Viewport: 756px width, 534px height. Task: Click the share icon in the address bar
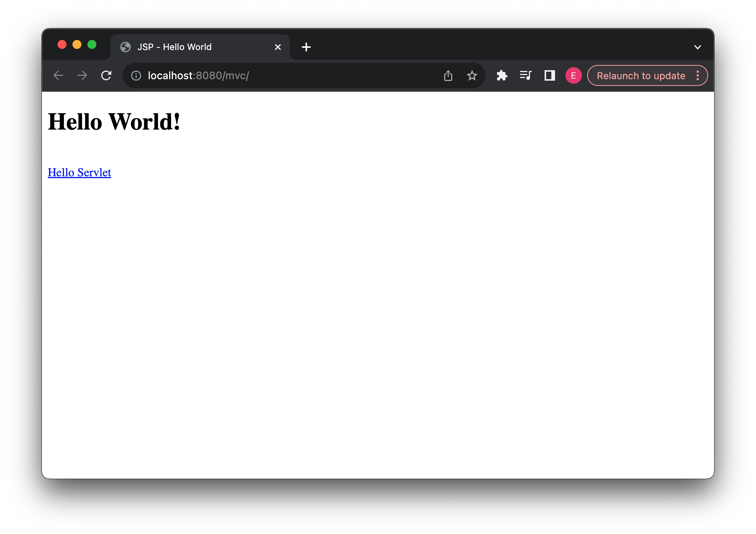(x=448, y=75)
